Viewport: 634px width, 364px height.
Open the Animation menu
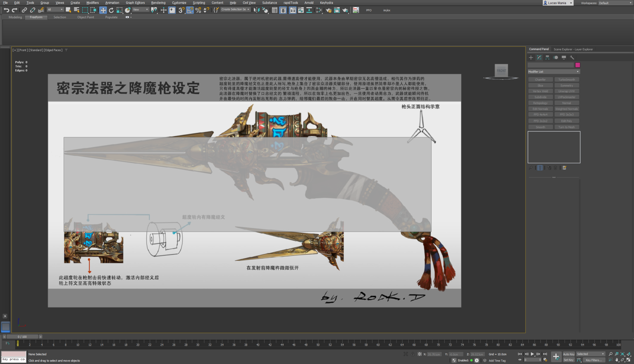point(112,3)
